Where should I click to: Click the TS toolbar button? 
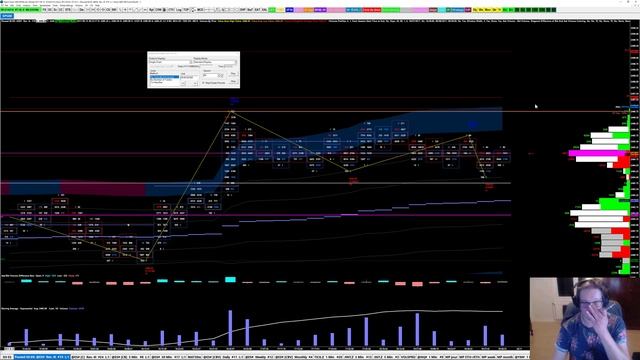[44, 9]
